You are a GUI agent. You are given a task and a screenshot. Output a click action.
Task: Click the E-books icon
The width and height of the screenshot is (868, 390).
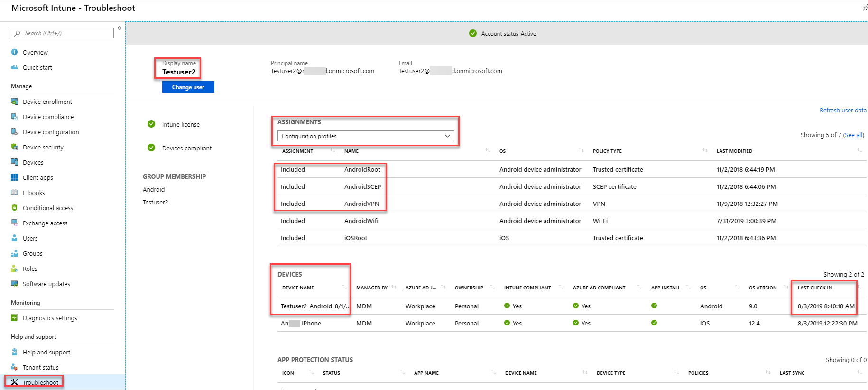click(x=15, y=193)
